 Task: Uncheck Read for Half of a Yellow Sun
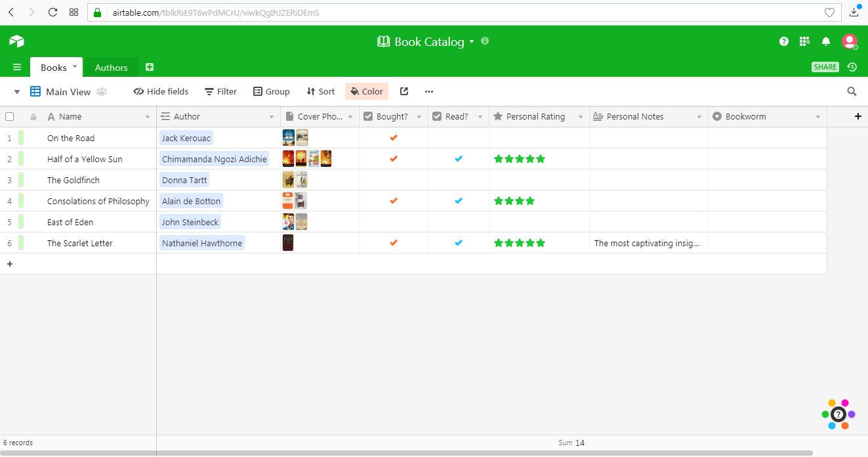point(459,159)
